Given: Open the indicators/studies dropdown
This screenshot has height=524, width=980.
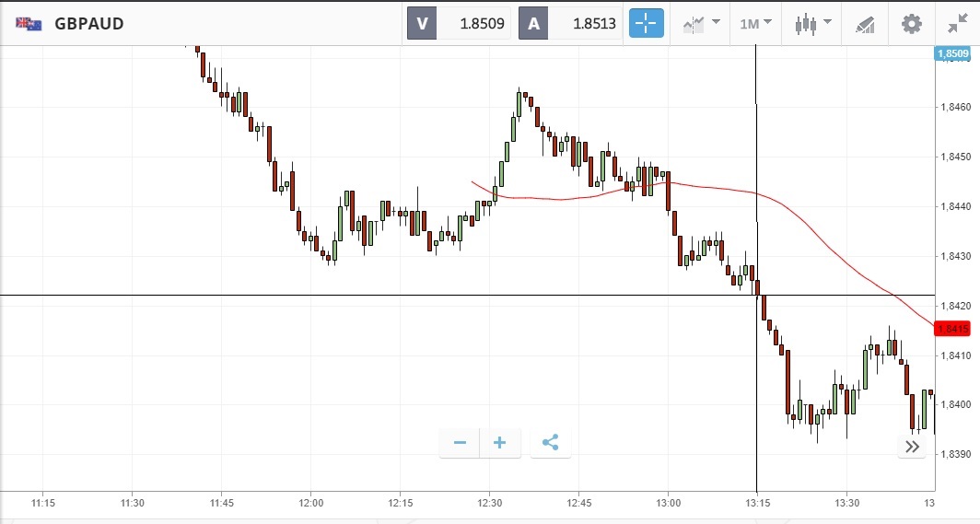Looking at the screenshot, I should [700, 23].
